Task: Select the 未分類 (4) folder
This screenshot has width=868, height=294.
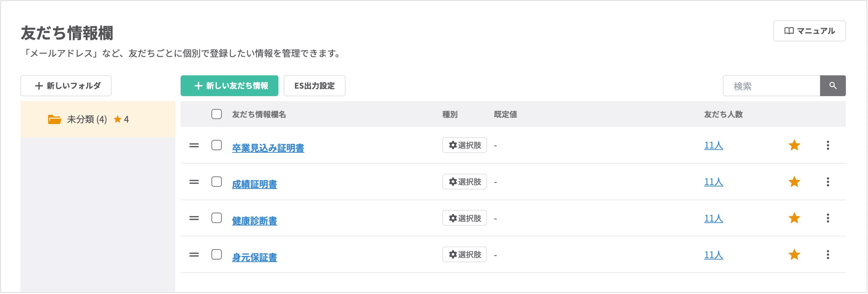Action: 87,119
